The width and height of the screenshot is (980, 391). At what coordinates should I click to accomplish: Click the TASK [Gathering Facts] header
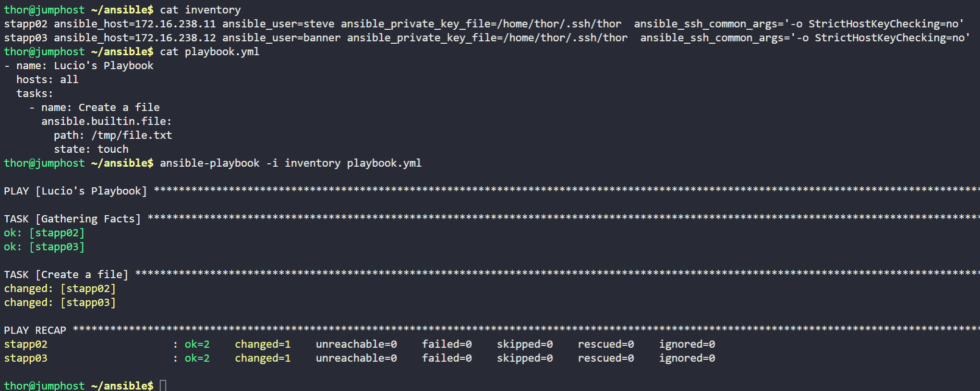pyautogui.click(x=73, y=219)
